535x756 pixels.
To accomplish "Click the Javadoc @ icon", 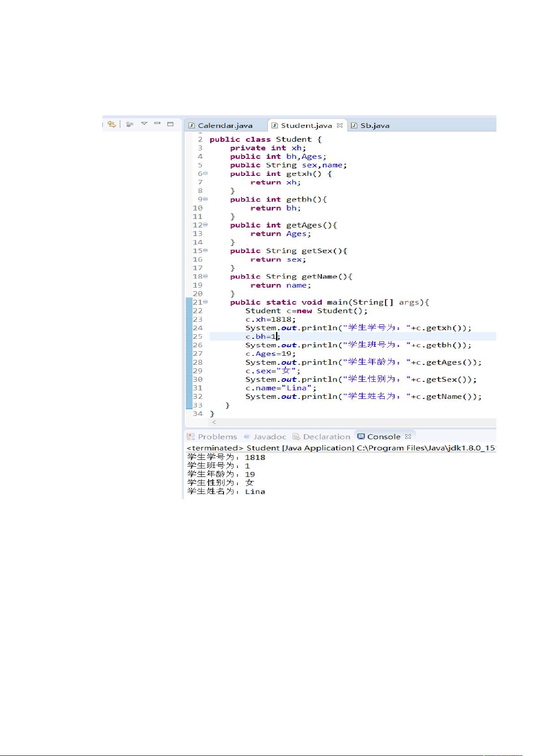I will coord(247,437).
